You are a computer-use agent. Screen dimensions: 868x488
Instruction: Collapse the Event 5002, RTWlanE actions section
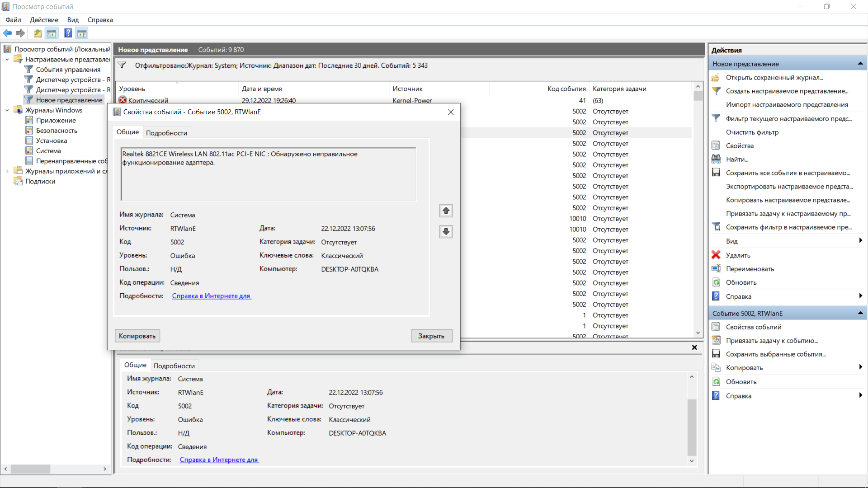point(860,313)
